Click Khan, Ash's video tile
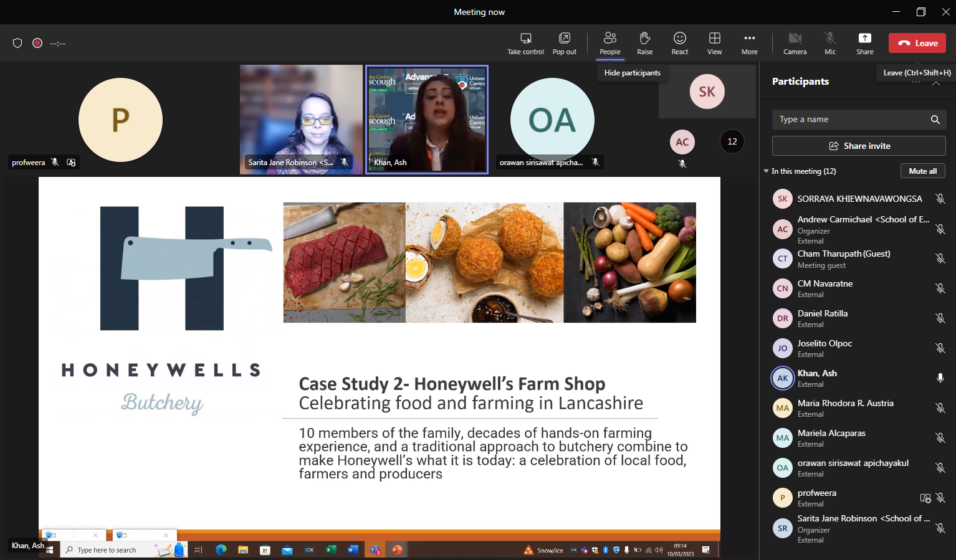 [427, 120]
